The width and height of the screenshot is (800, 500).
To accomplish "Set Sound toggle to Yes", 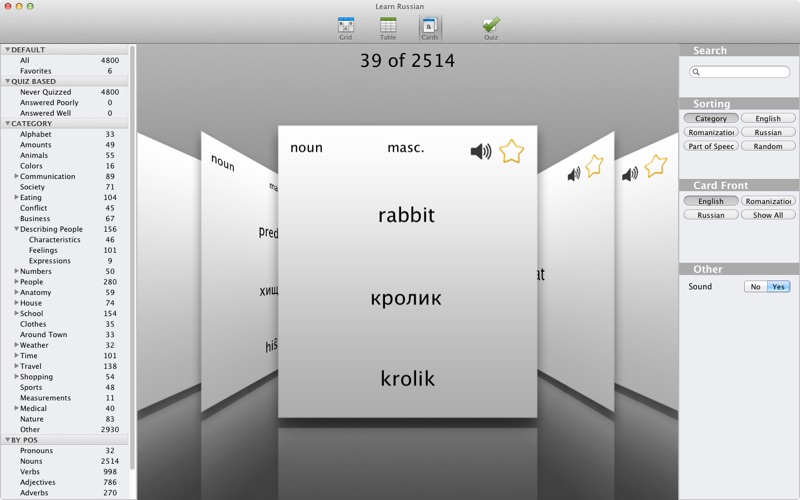I will pyautogui.click(x=778, y=287).
